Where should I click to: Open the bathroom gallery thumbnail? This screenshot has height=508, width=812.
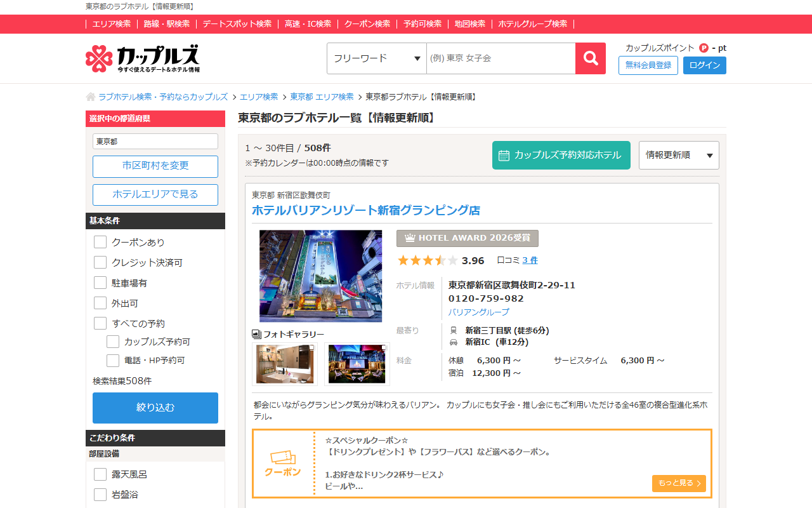[x=285, y=364]
